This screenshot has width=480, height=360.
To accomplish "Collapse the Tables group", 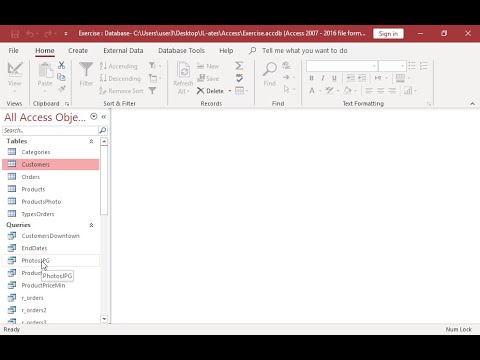I will pos(91,141).
